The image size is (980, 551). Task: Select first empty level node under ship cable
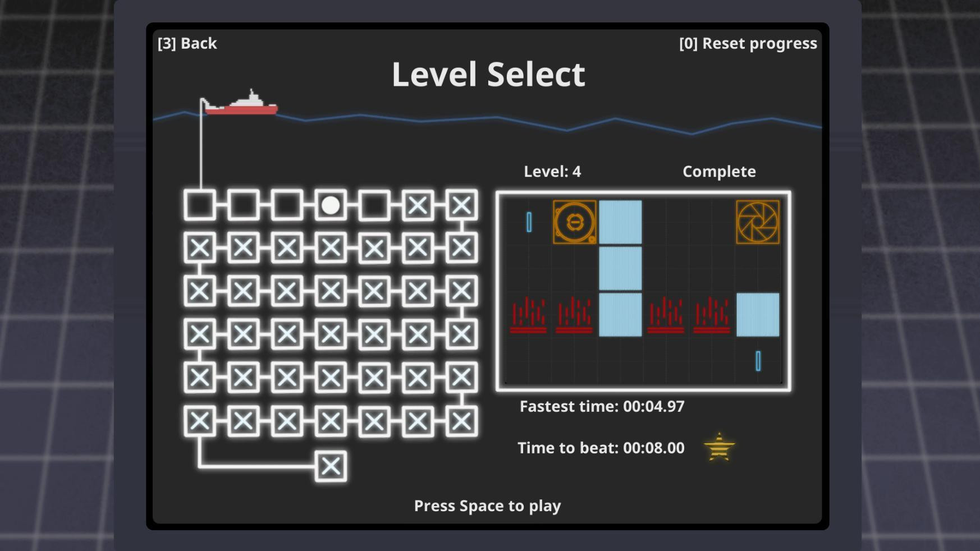pos(200,205)
